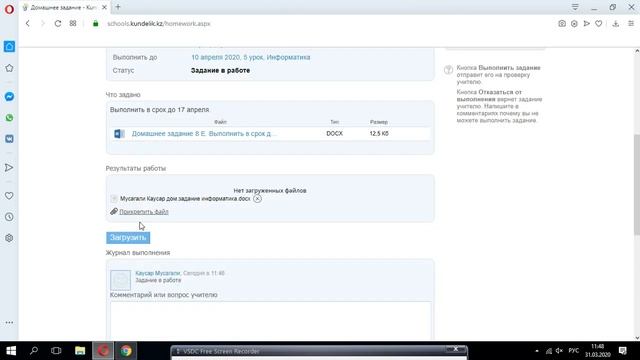Click the page vertical scrollbar
The width and height of the screenshot is (640, 360).
[x=637, y=184]
